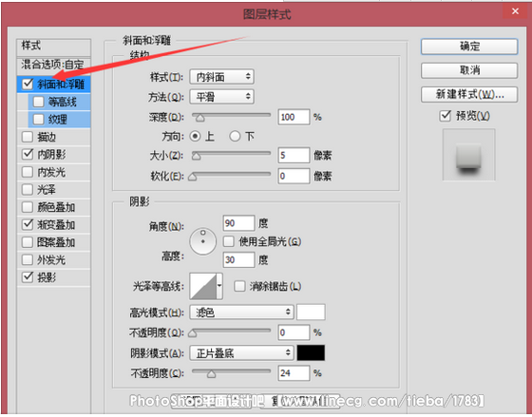Uncheck the 内阴影 effect checkbox
532x417 pixels.
coord(28,154)
